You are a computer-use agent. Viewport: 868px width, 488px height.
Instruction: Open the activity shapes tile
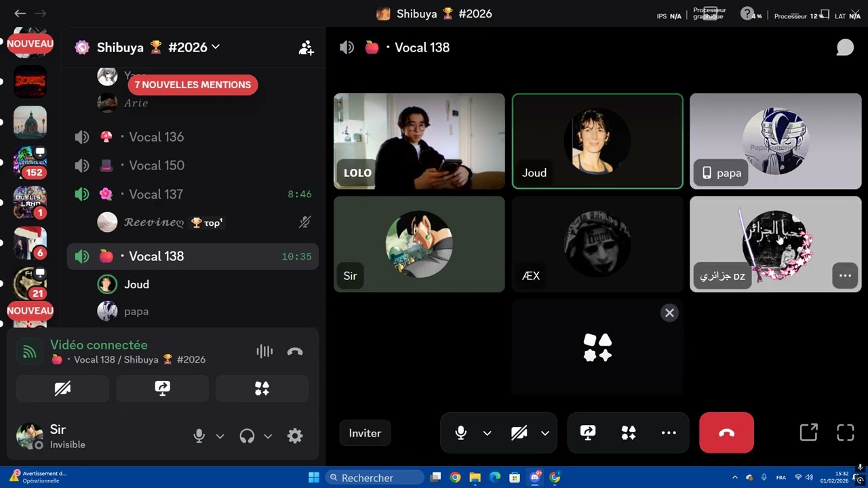point(597,347)
